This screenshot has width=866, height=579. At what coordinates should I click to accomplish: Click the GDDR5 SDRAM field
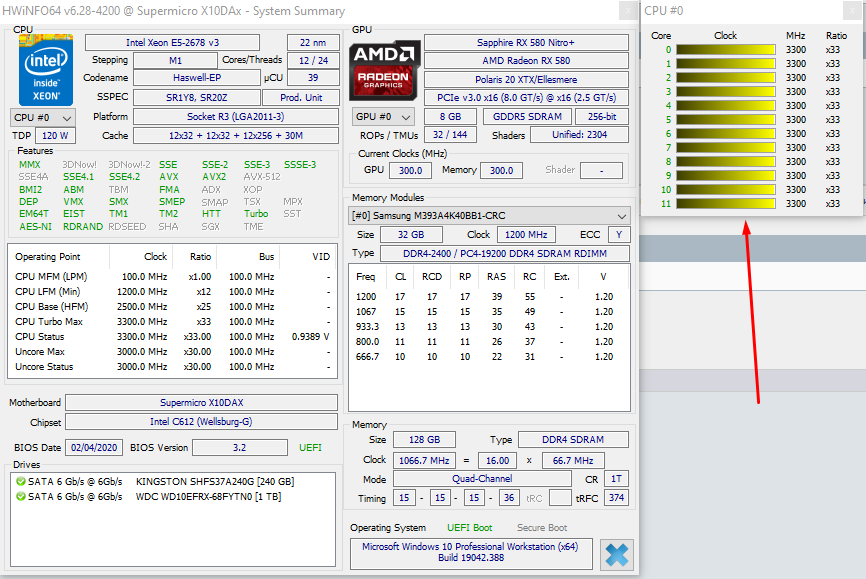pyautogui.click(x=527, y=117)
